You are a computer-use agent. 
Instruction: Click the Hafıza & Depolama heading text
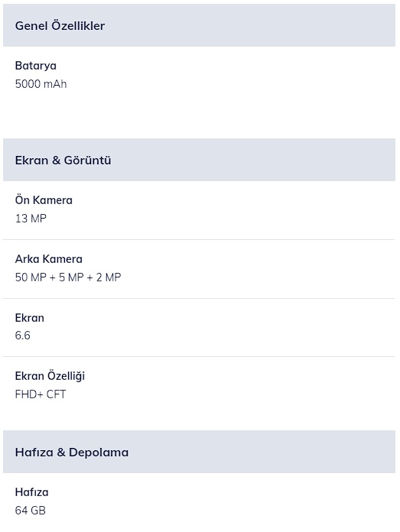pos(72,453)
